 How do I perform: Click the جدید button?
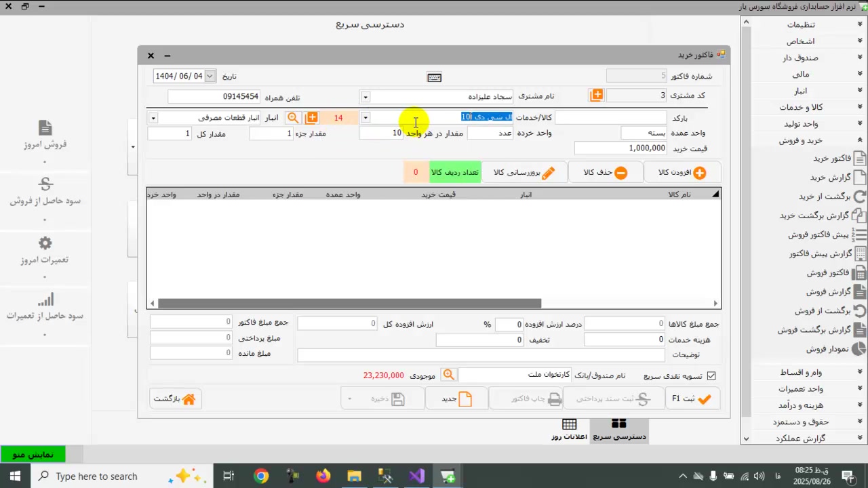point(456,399)
